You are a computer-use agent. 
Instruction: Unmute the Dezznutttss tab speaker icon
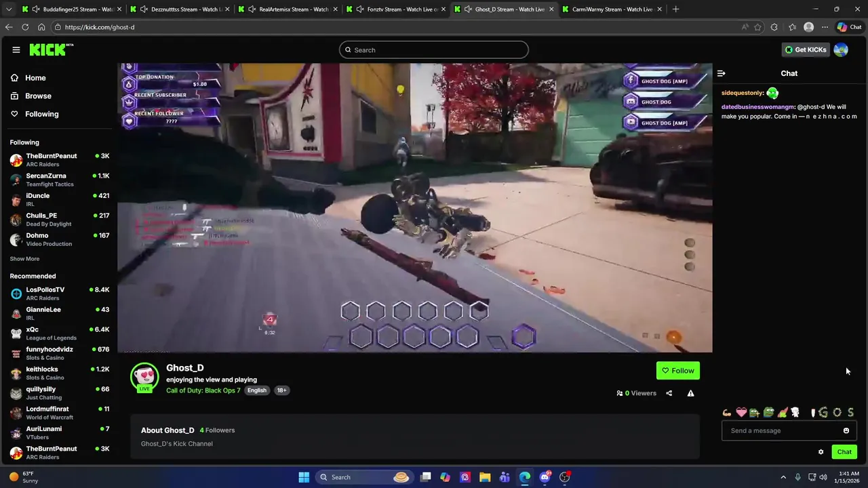click(x=144, y=9)
